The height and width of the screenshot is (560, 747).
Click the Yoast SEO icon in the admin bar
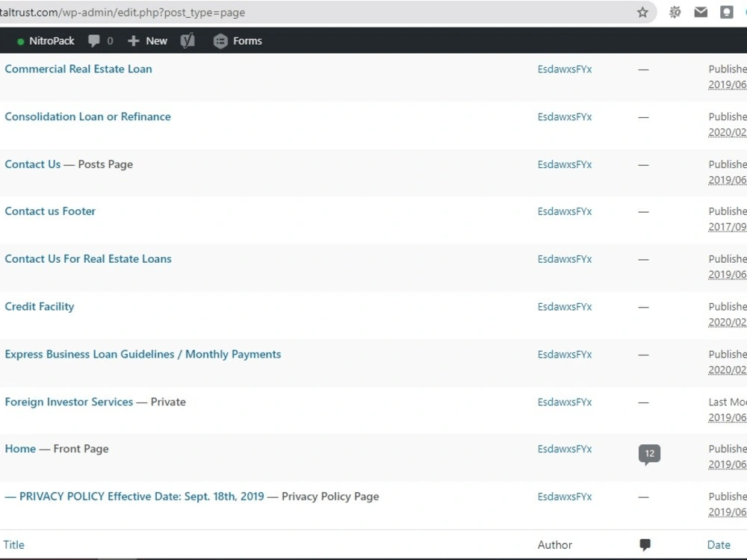(187, 41)
